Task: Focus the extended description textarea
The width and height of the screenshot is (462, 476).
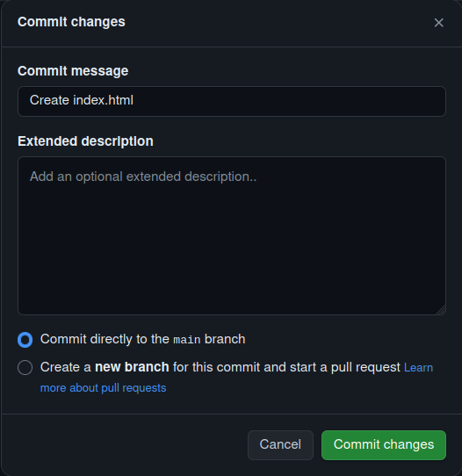Action: point(232,235)
